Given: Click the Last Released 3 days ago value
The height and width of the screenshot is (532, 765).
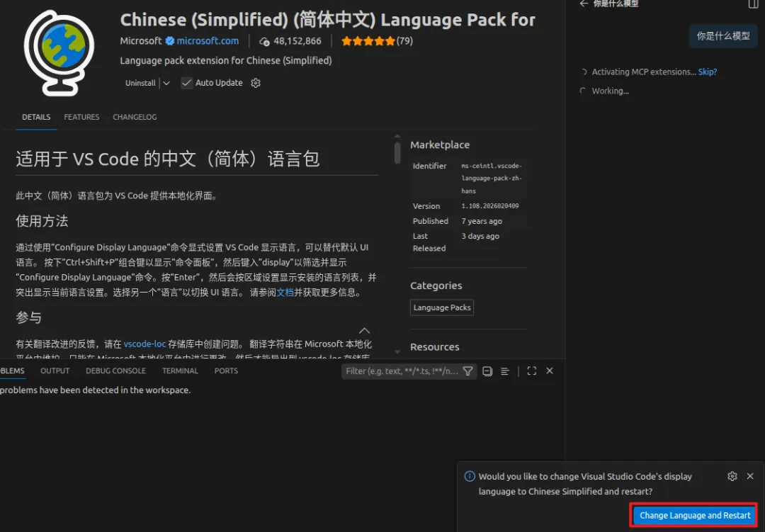Looking at the screenshot, I should 480,236.
